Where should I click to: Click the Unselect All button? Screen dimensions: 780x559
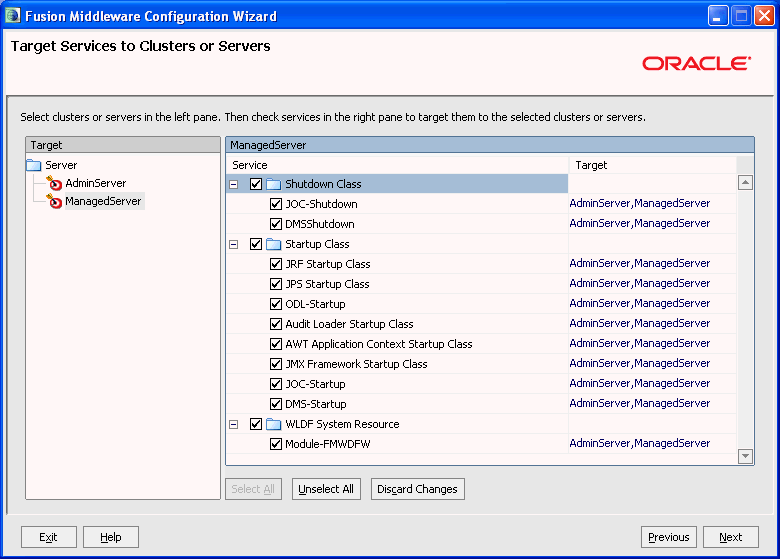(326, 489)
